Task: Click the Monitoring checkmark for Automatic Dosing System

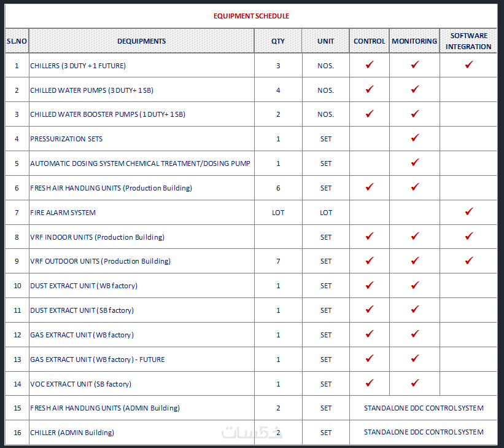Action: [x=414, y=163]
